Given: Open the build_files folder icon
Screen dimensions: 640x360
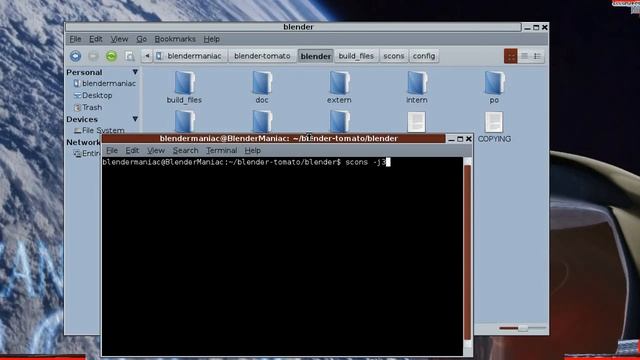Looking at the screenshot, I should 184,83.
